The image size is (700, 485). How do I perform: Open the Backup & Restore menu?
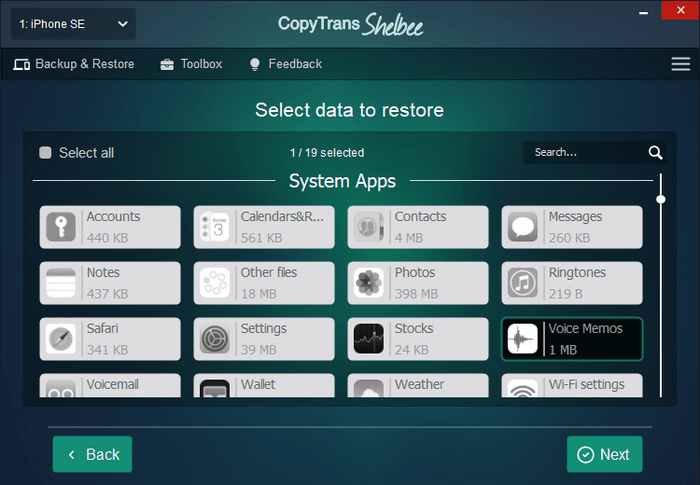pyautogui.click(x=74, y=64)
